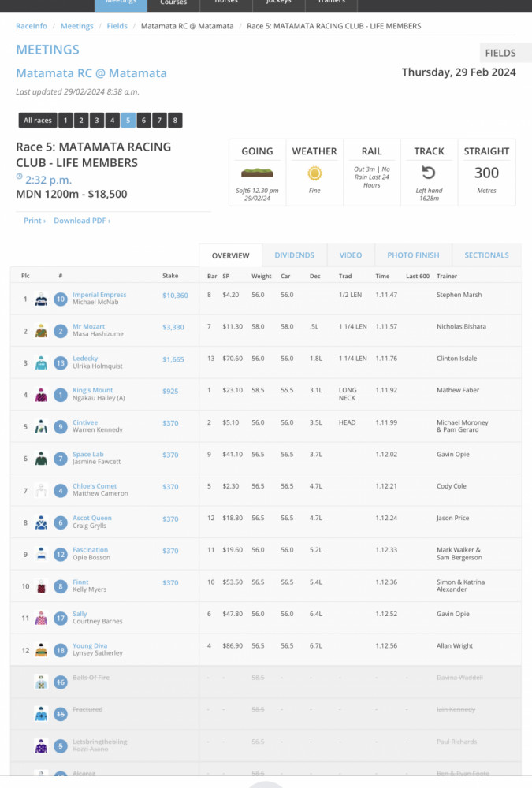Click King's Mount jockey silks icon
Viewport: 532px width, 788px height.
pos(41,395)
